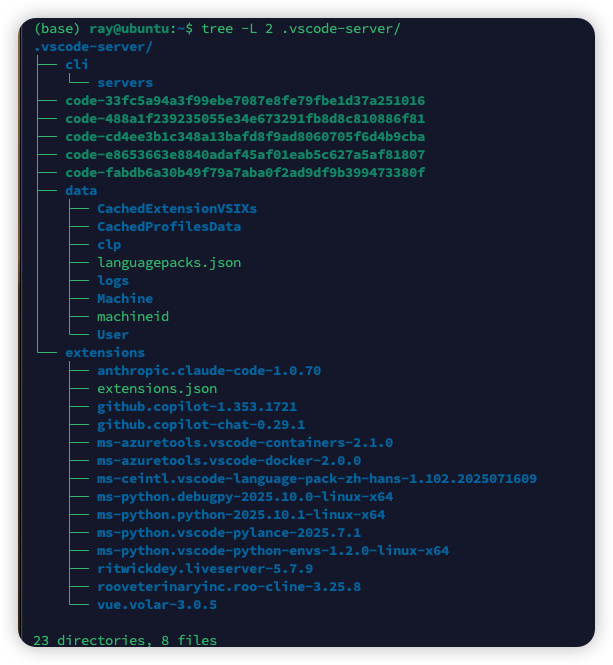
Task: Select the code-33fc5a94a3f99 directory entry
Action: tap(245, 101)
